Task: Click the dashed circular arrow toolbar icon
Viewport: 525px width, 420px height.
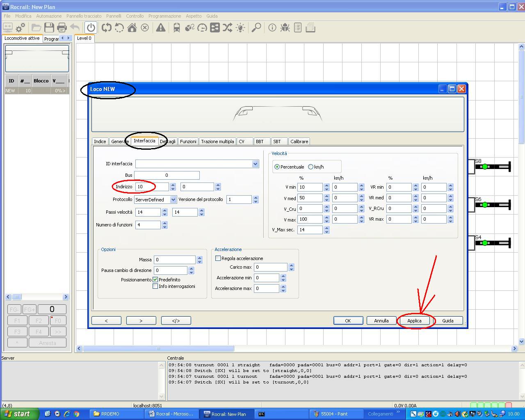Action: coord(119,27)
